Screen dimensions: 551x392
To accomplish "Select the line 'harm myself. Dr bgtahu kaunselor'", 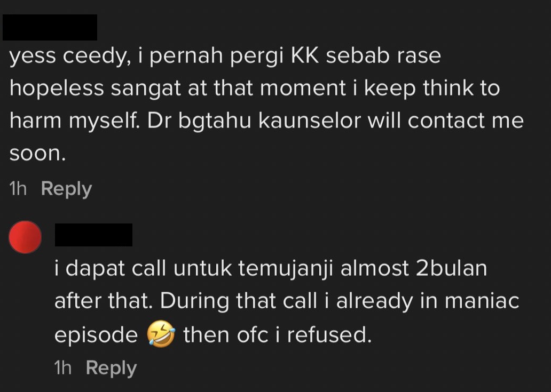I will pyautogui.click(x=266, y=121).
